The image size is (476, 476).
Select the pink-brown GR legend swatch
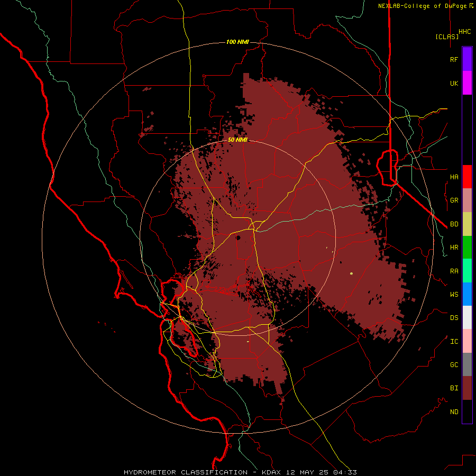click(467, 200)
